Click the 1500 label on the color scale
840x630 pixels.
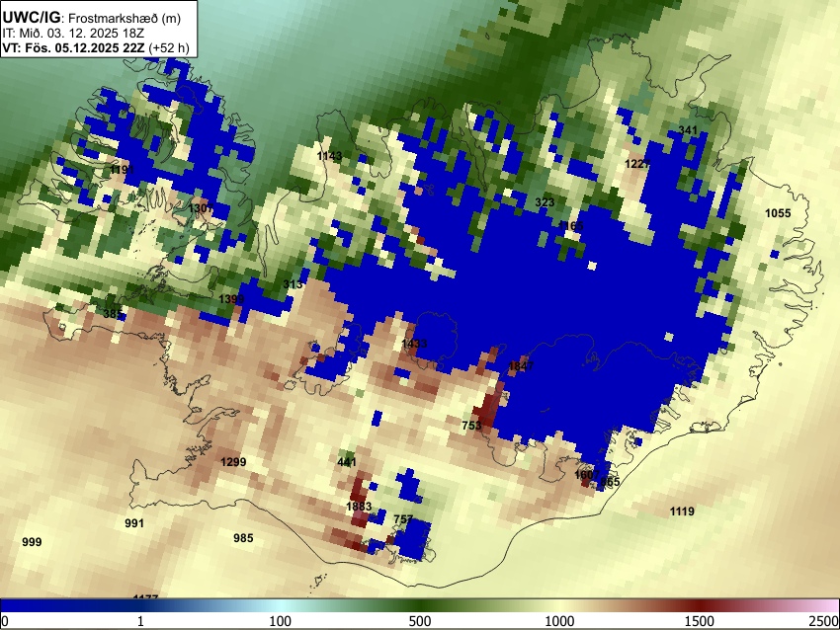pos(700,621)
